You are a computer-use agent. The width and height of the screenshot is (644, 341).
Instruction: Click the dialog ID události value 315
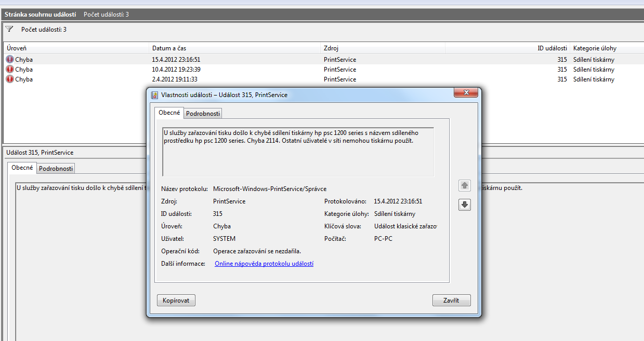pyautogui.click(x=218, y=214)
